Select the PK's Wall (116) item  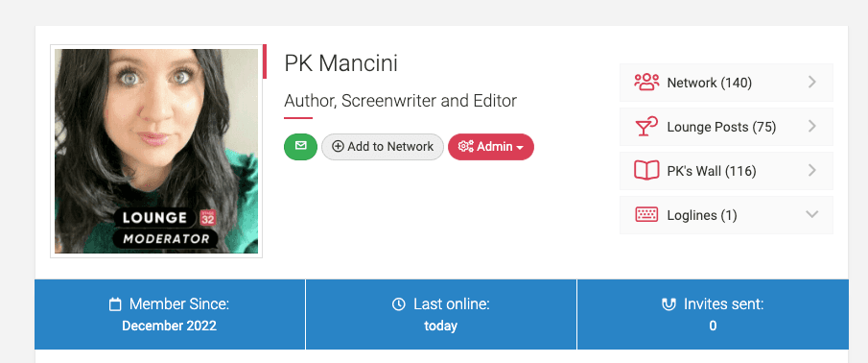click(726, 171)
